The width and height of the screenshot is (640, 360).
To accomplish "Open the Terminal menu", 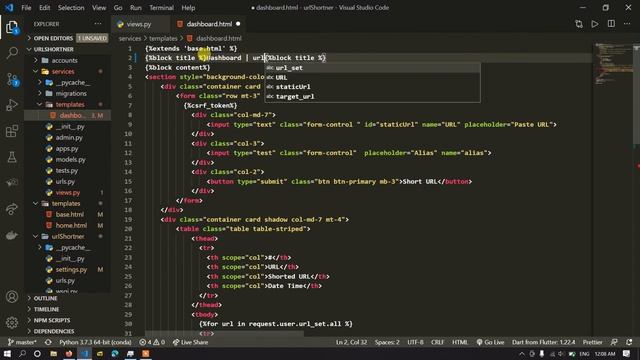I will [x=161, y=7].
